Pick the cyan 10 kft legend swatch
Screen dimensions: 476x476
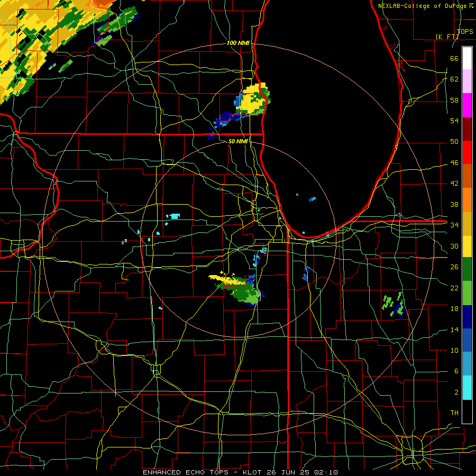pyautogui.click(x=467, y=388)
